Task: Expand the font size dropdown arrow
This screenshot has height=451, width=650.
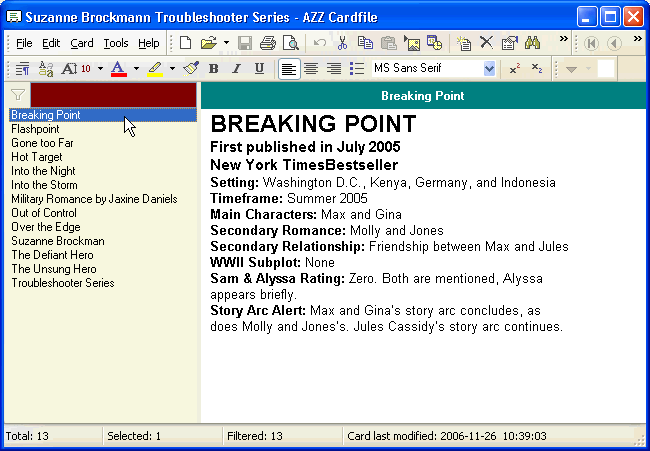Action: click(100, 69)
